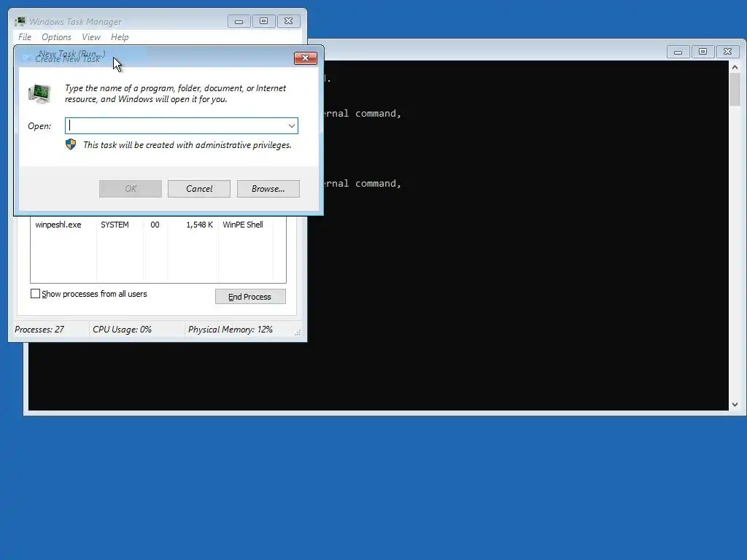Click the WinPE Shell description cell
This screenshot has width=747, height=560.
click(x=243, y=225)
